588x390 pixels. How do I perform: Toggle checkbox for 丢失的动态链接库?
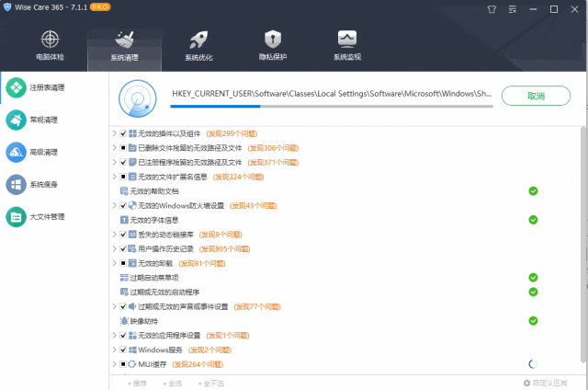(x=123, y=235)
